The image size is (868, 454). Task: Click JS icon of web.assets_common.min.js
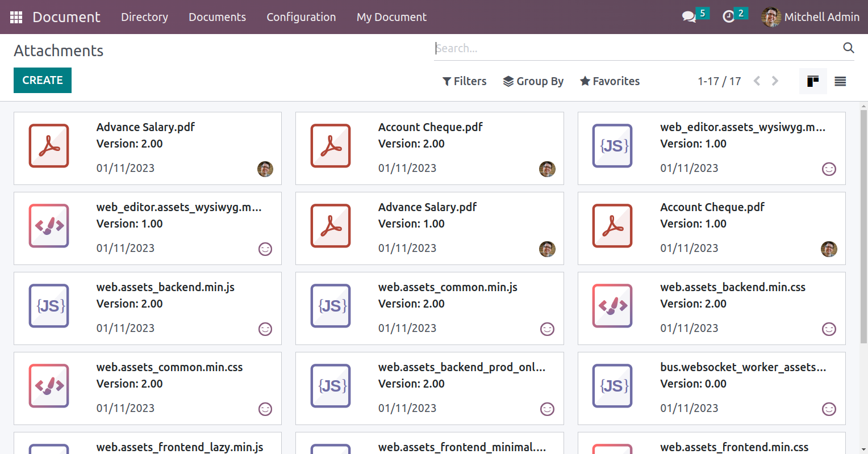coord(331,306)
